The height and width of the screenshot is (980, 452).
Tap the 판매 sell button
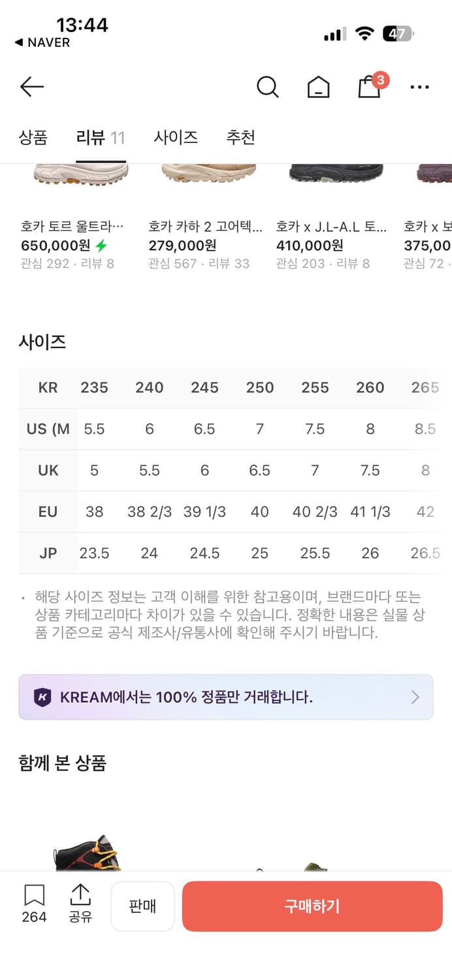143,906
